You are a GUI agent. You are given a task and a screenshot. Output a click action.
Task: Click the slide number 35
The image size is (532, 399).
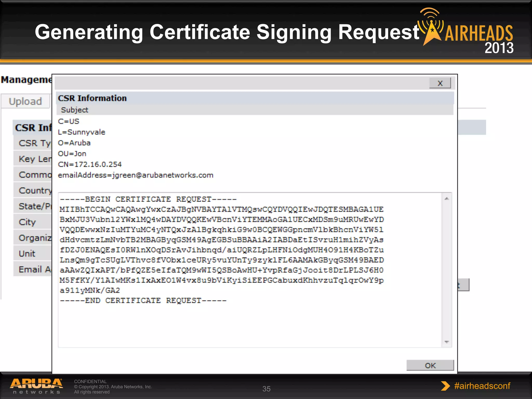[x=267, y=389]
